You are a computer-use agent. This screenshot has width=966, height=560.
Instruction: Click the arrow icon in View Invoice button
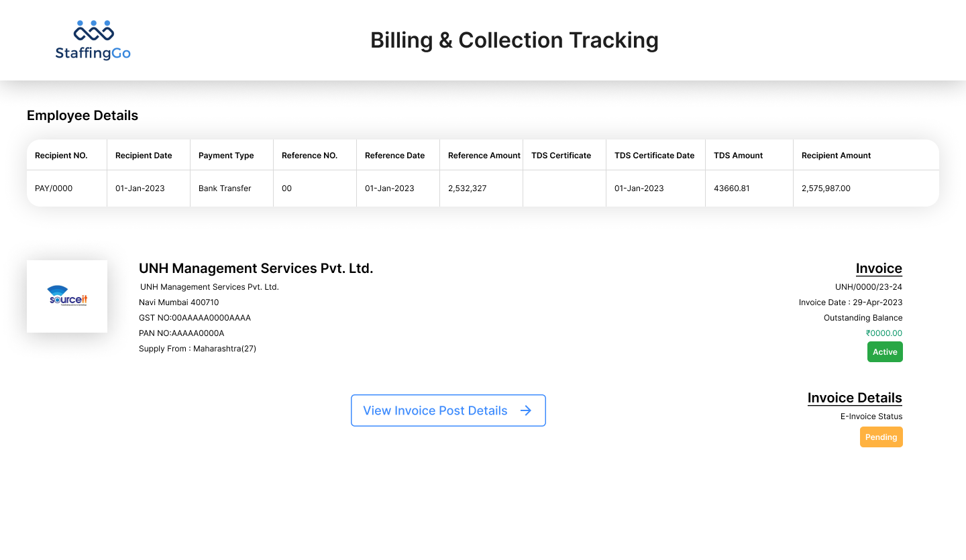click(526, 410)
